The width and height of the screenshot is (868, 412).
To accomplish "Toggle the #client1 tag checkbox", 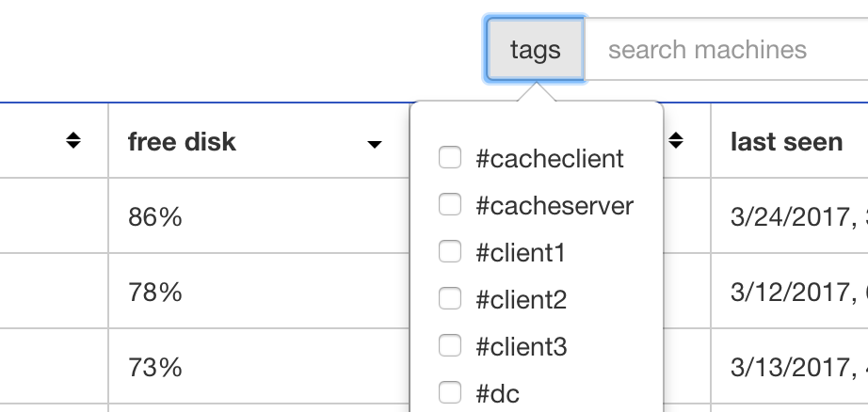I will point(451,252).
